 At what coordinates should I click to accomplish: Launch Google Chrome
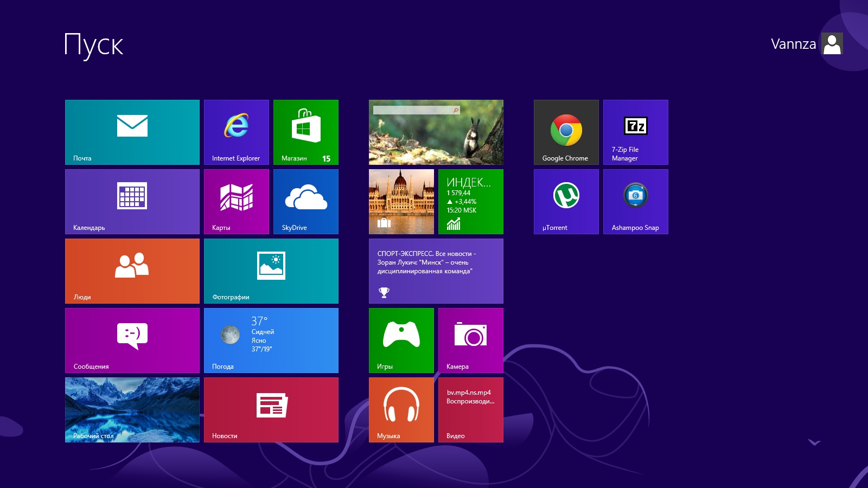[566, 132]
